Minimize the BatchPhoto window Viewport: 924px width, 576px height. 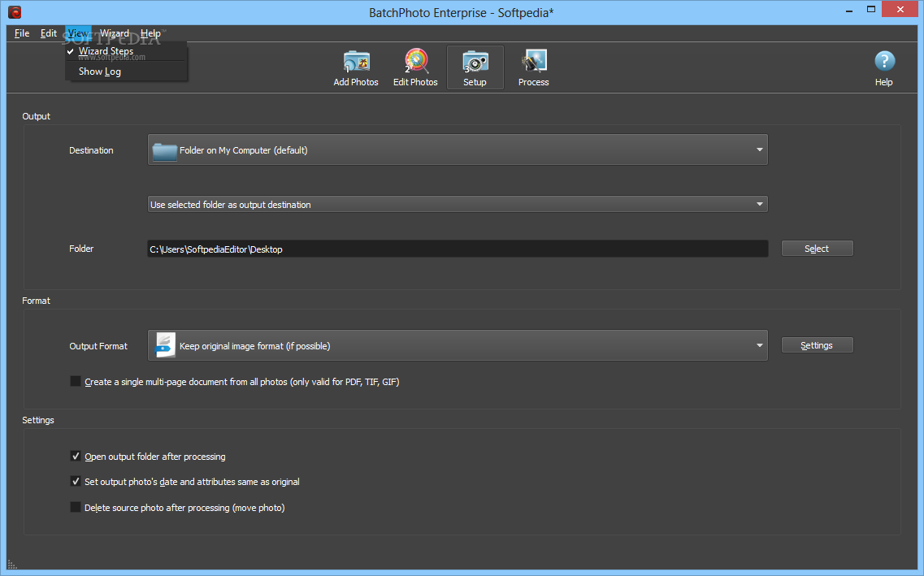tap(849, 10)
